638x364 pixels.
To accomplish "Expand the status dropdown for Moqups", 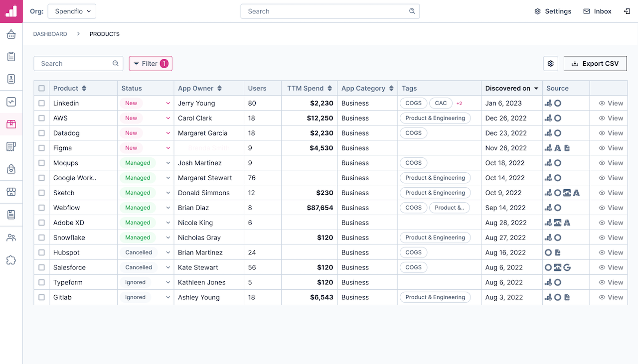I will (168, 163).
